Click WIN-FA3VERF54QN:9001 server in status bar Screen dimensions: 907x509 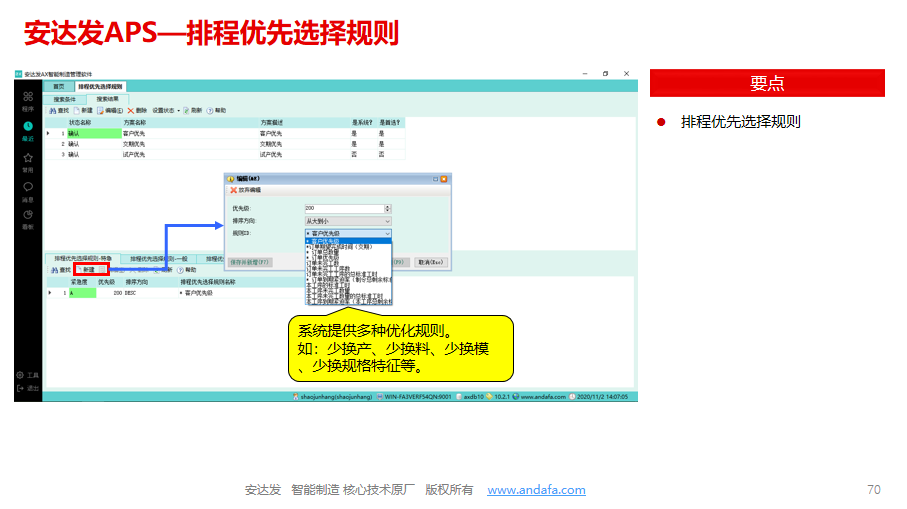[414, 397]
